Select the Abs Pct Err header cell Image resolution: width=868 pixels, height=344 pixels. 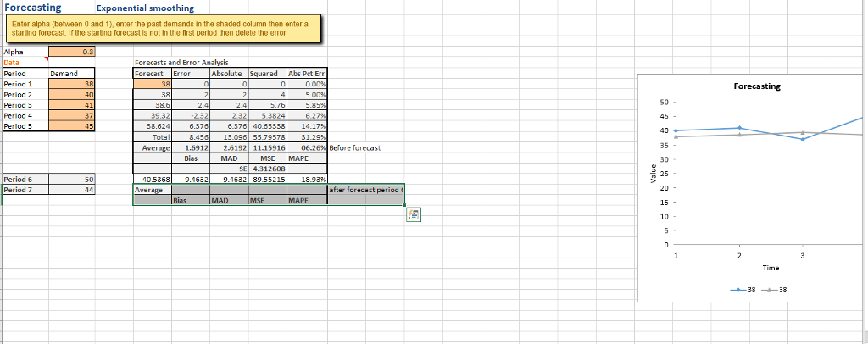[307, 73]
